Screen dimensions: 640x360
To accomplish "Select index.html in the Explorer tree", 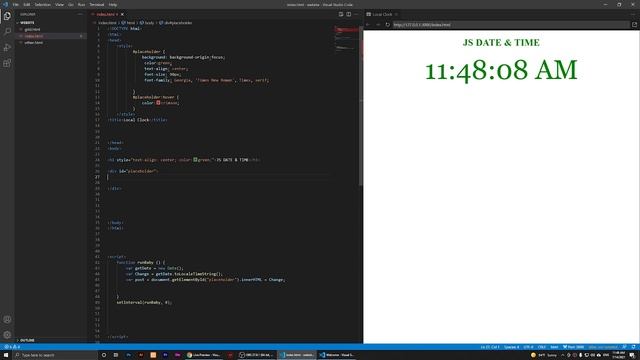I will [33, 36].
